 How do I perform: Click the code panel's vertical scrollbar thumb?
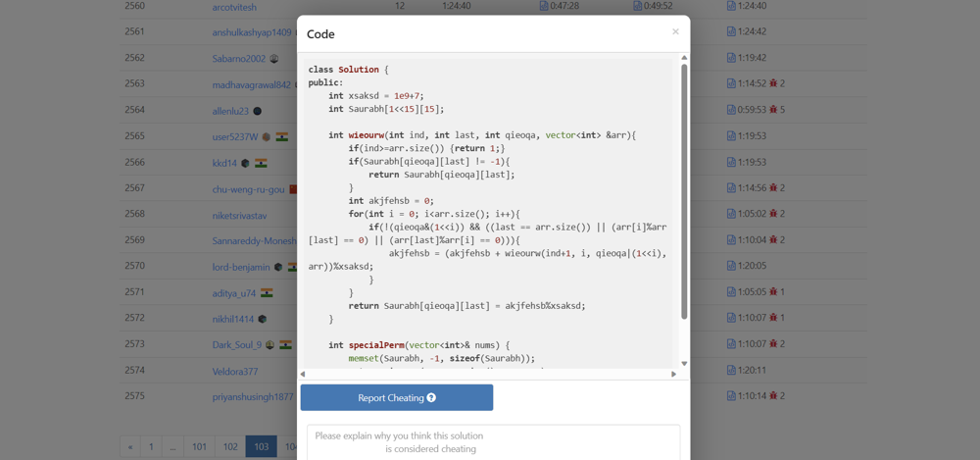(684, 191)
